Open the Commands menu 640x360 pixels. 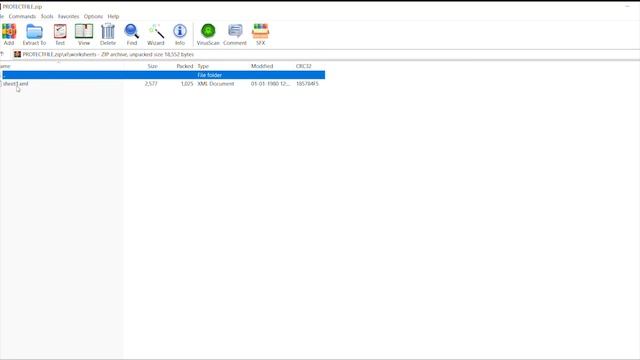22,16
